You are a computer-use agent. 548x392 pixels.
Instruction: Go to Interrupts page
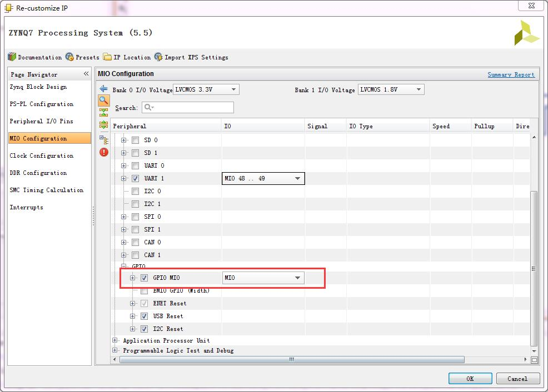point(27,207)
